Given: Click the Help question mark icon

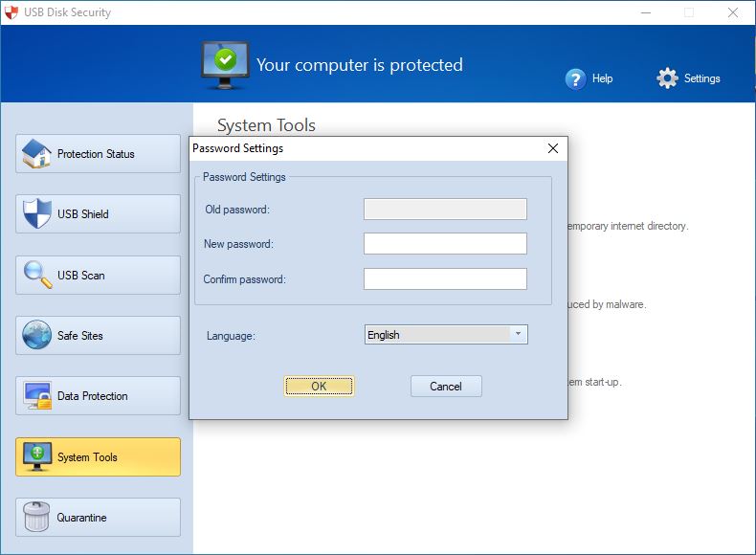Looking at the screenshot, I should (x=575, y=79).
